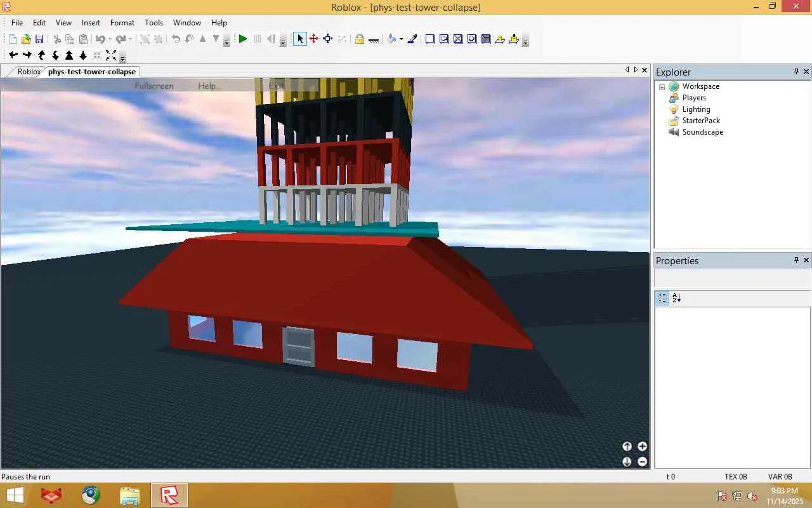Open a file using the folder icon
Screen dimensions: 812x508
click(x=26, y=39)
